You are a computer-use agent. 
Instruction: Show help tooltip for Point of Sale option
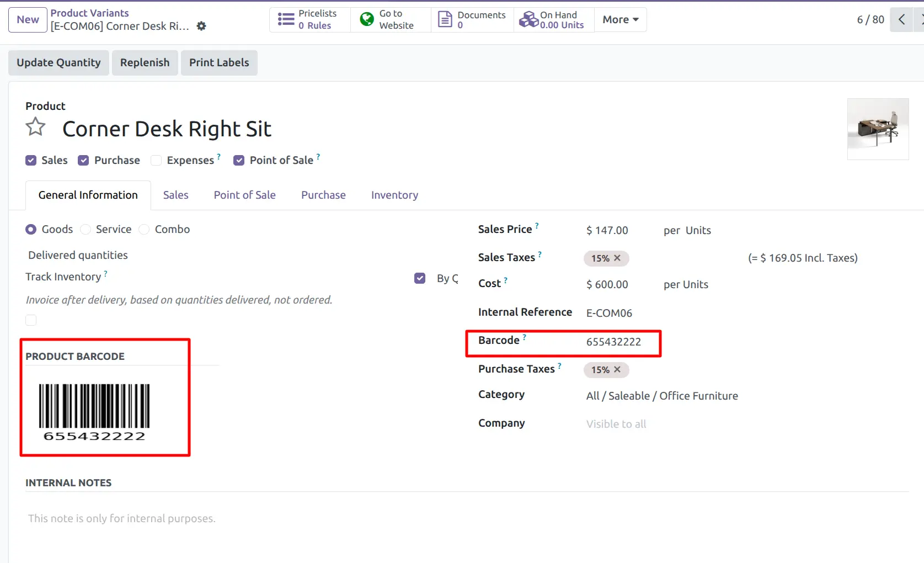318,157
